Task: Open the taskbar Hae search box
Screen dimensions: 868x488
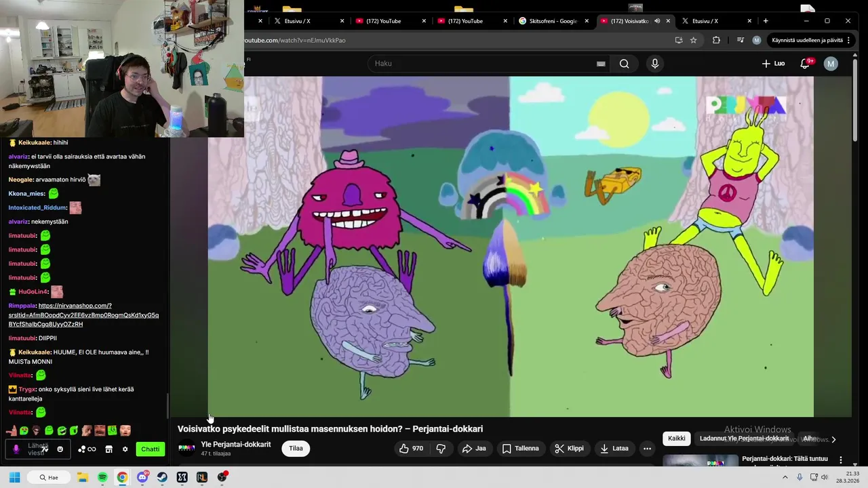Action: (x=49, y=477)
